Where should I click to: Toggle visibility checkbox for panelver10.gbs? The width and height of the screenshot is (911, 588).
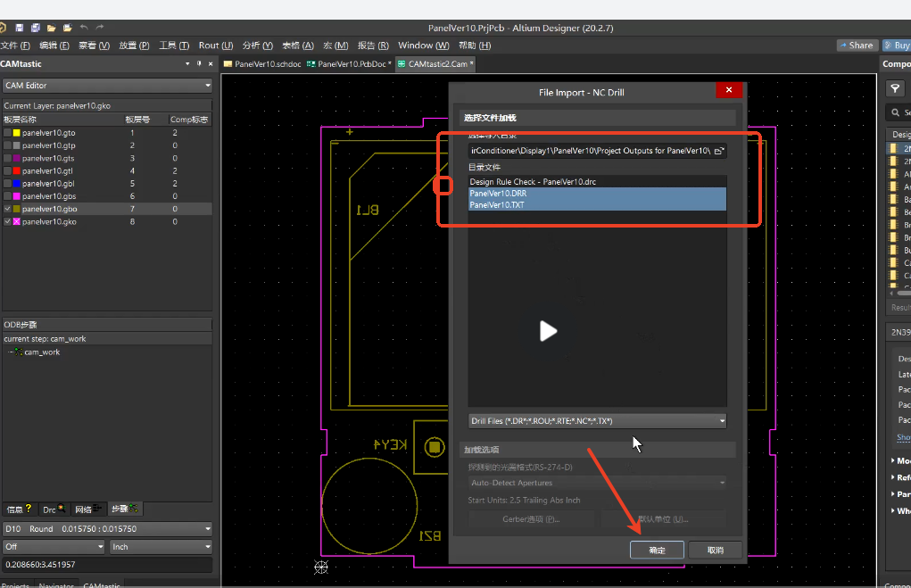click(7, 195)
